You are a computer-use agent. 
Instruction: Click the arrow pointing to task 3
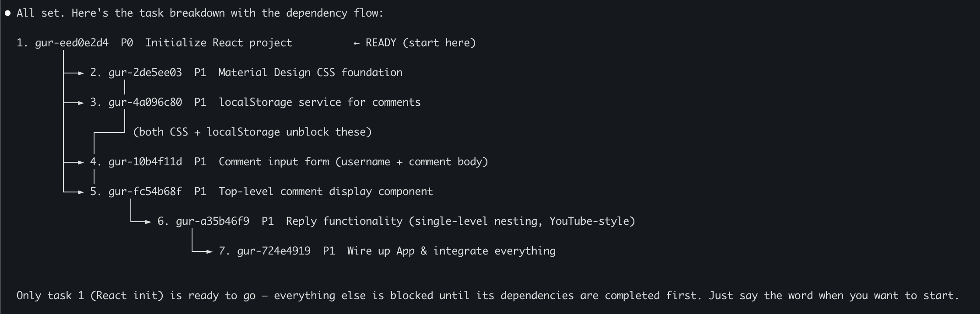(80, 103)
